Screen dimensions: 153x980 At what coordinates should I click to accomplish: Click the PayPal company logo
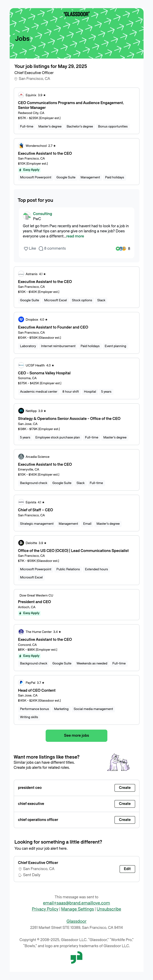(21, 683)
